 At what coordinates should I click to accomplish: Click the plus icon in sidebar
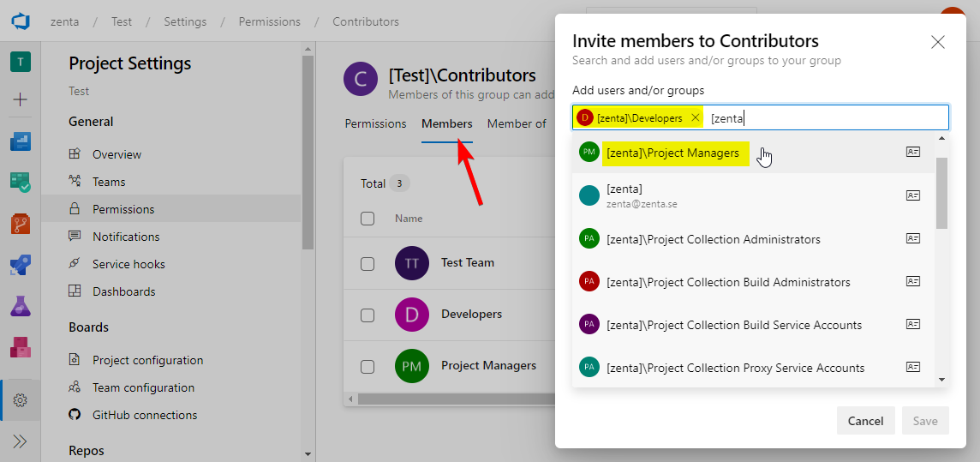(21, 99)
